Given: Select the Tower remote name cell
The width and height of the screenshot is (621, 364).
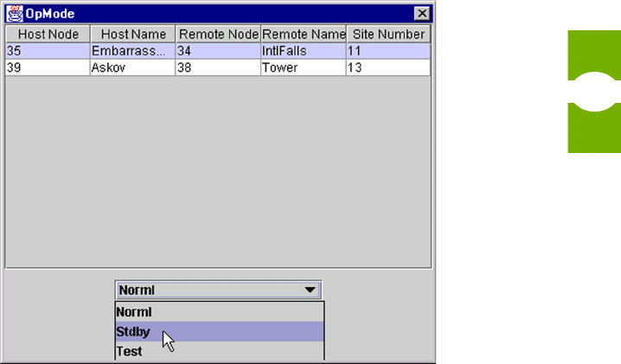Looking at the screenshot, I should pyautogui.click(x=304, y=67).
